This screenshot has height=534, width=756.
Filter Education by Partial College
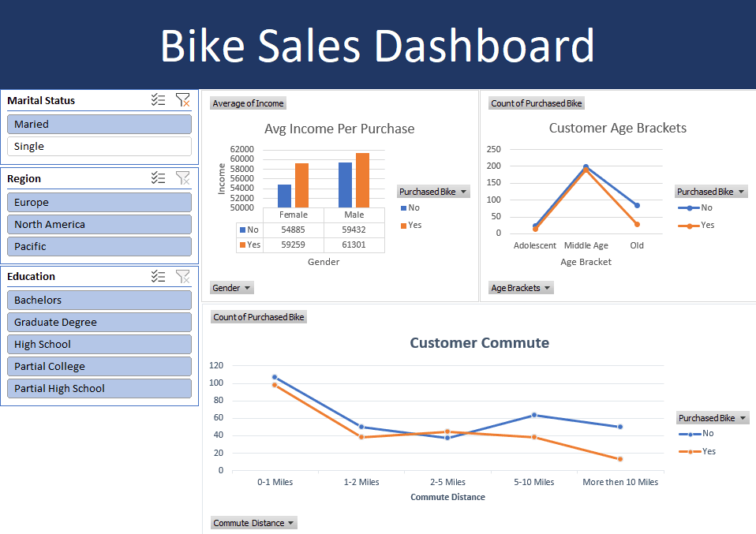pos(99,367)
